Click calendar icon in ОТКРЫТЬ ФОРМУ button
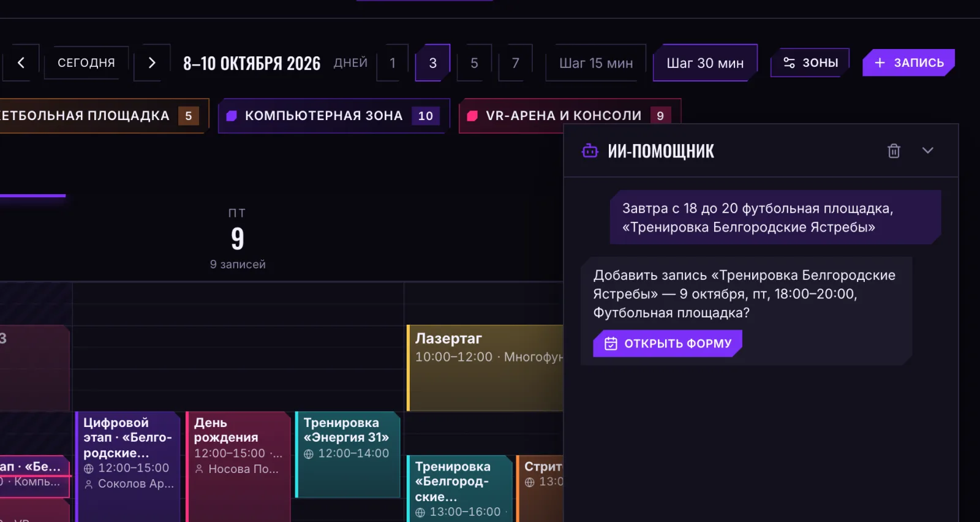Viewport: 980px width, 522px height. (x=611, y=344)
